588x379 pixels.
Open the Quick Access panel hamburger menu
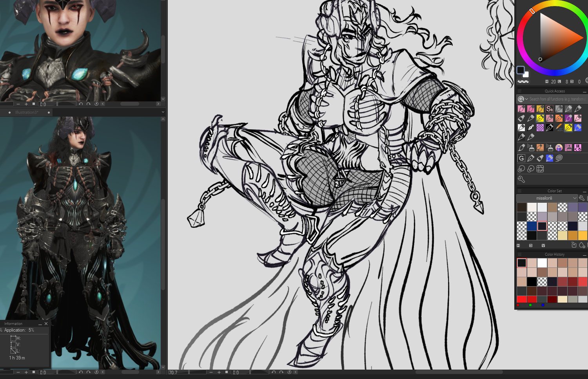point(520,91)
